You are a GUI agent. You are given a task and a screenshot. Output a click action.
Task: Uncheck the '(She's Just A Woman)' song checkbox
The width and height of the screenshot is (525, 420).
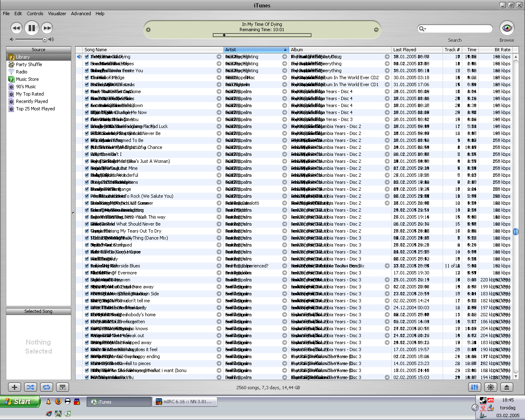point(87,161)
